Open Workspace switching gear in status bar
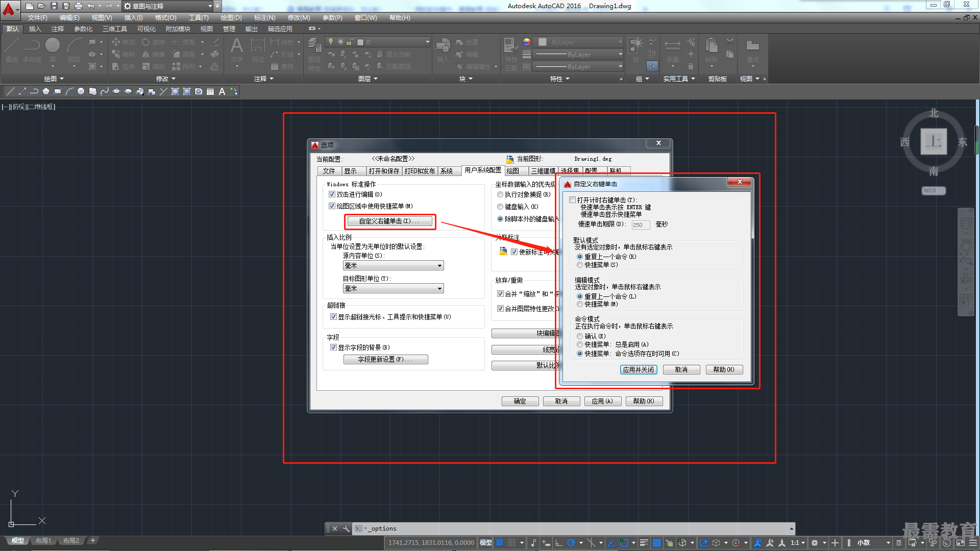 click(x=815, y=542)
